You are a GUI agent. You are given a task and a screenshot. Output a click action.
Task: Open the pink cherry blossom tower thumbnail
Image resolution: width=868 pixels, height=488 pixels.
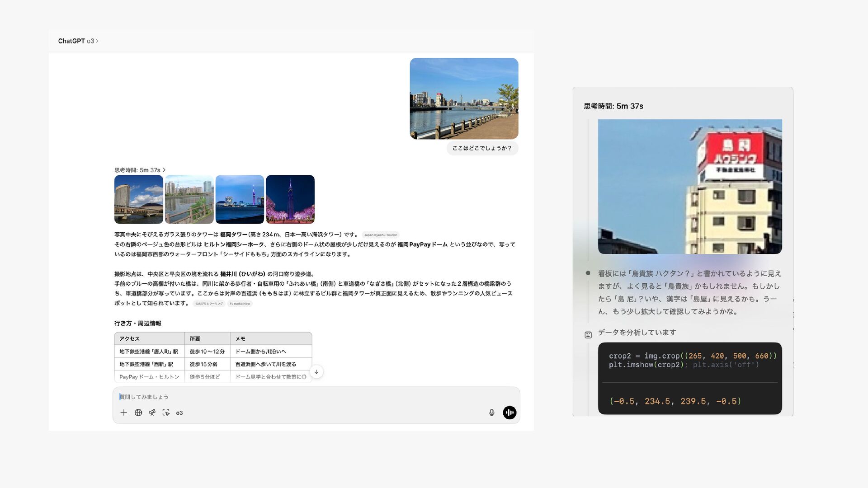[x=290, y=199]
